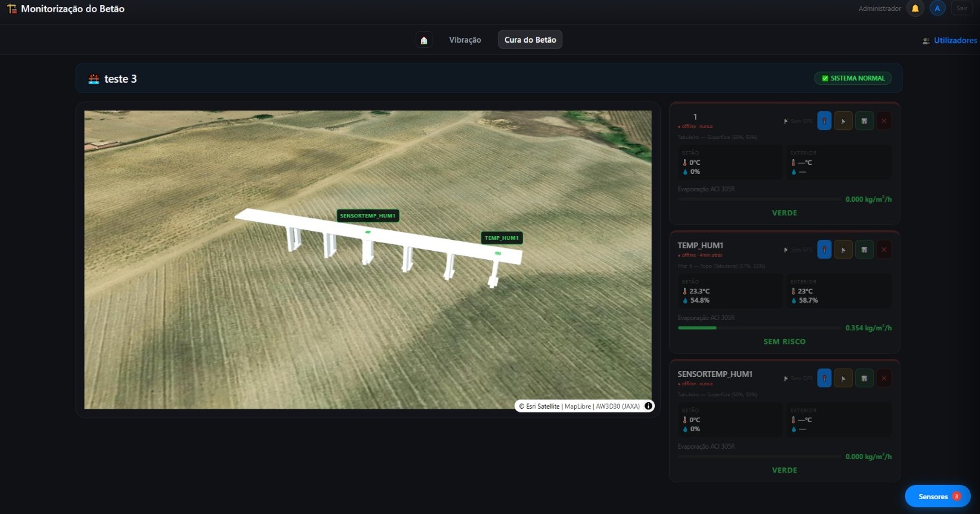Open the chart icon on SENSORTEMP_HUM1 card
980x514 pixels.
point(864,378)
